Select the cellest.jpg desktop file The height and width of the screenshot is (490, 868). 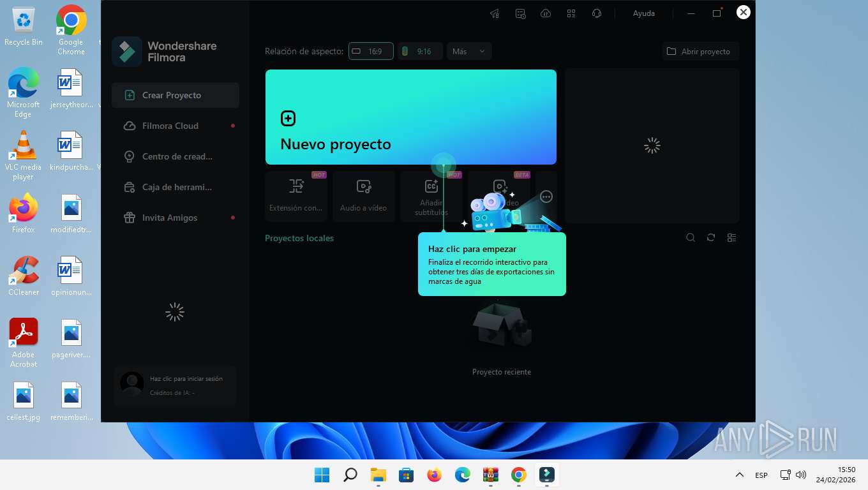24,401
